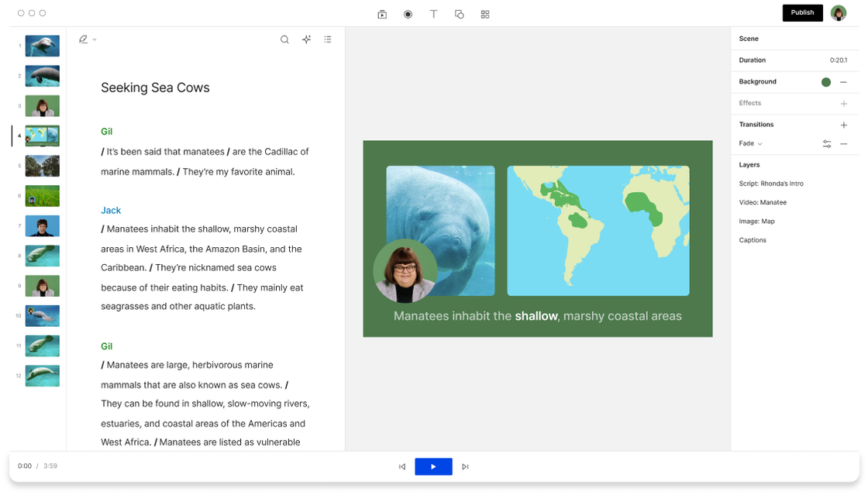Select scene 8 thumbnail

43,256
